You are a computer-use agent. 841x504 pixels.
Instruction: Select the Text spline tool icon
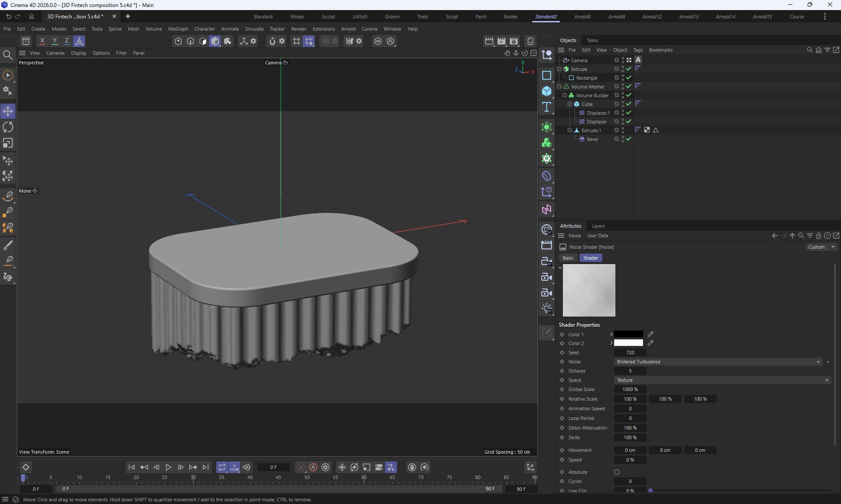547,107
